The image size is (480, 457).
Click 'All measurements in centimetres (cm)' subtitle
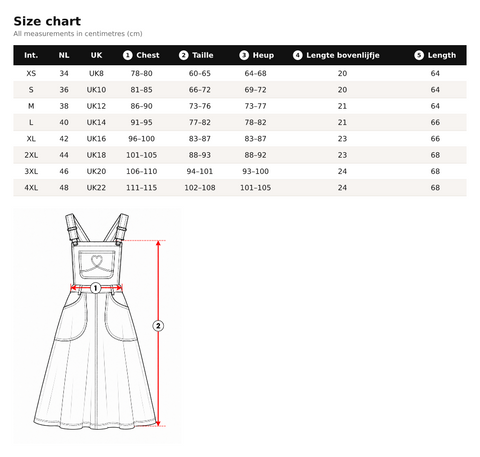pyautogui.click(x=78, y=34)
